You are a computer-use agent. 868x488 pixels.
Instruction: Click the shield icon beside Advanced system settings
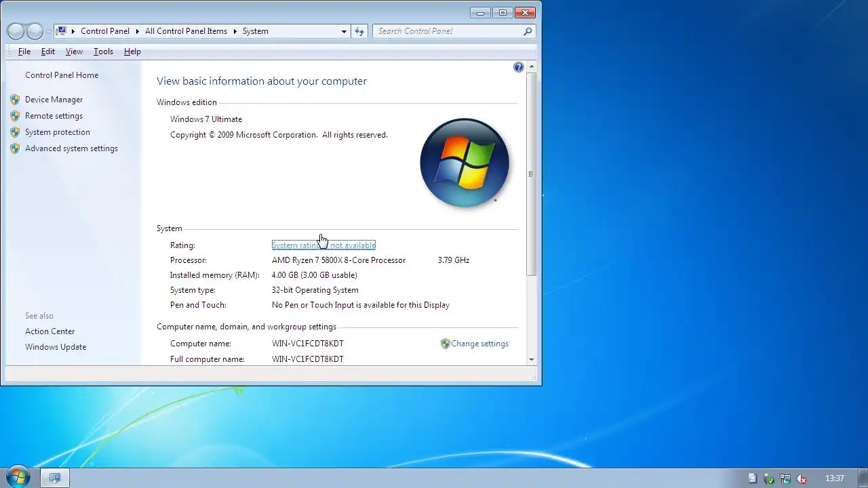point(15,148)
